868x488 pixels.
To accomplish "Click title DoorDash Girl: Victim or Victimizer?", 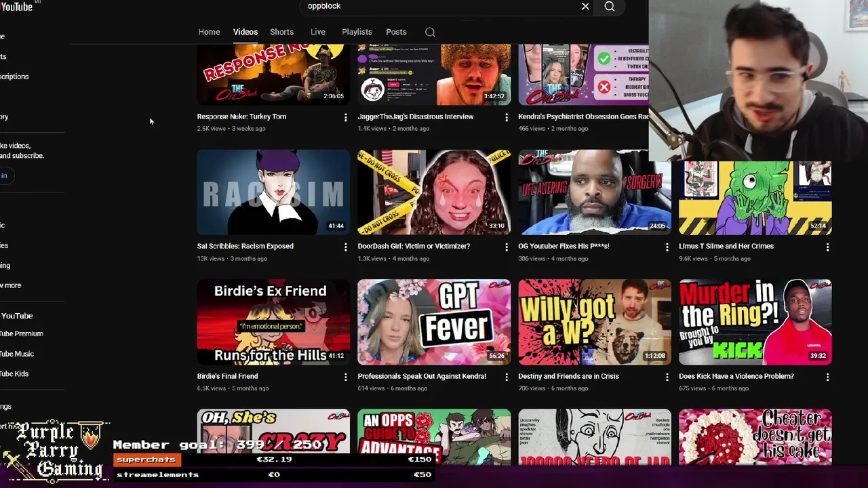I will 414,246.
